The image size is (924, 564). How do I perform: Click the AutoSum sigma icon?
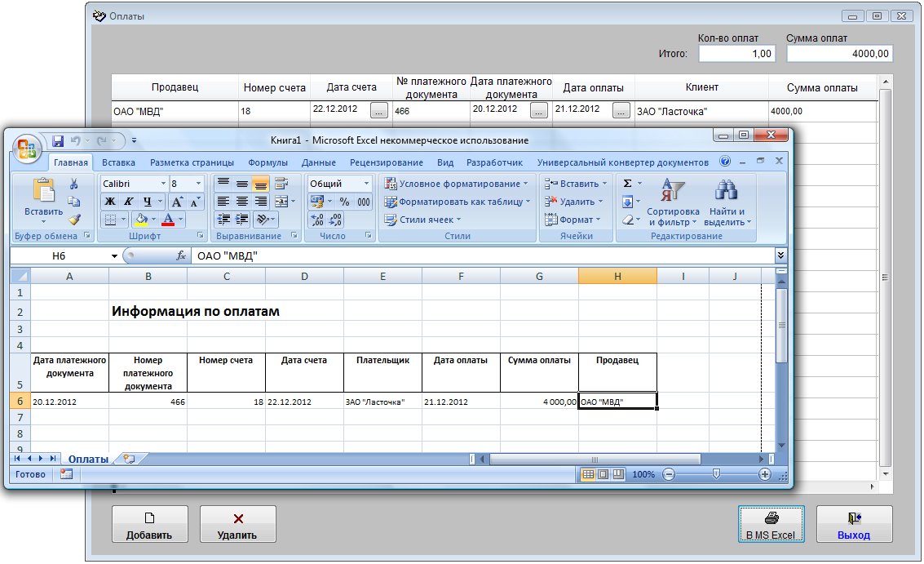click(628, 184)
